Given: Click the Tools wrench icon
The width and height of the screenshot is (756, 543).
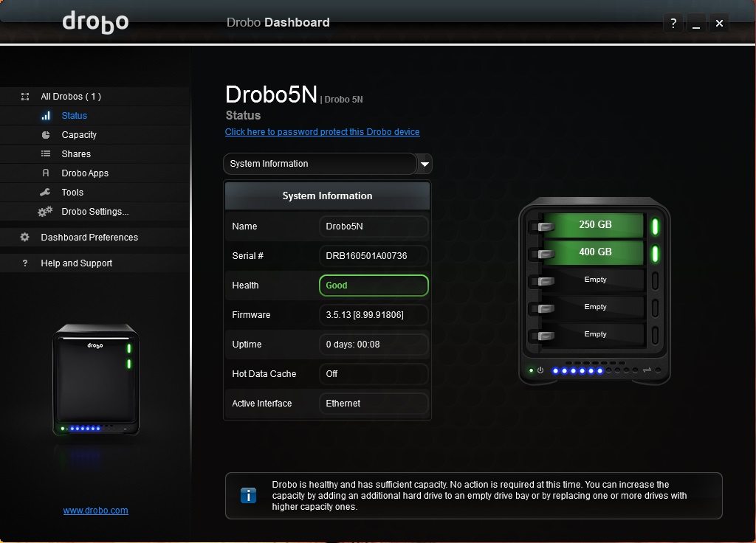Looking at the screenshot, I should (x=45, y=193).
